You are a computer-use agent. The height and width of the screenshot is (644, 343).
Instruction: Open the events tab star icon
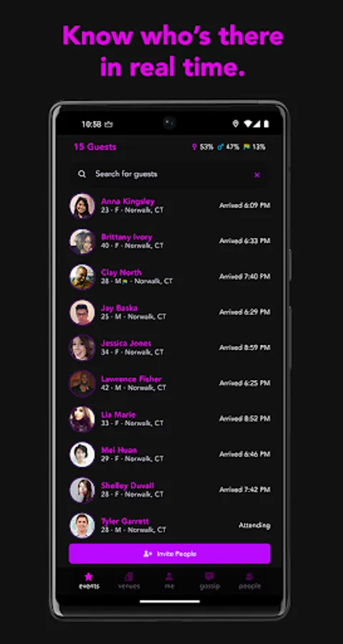click(89, 577)
